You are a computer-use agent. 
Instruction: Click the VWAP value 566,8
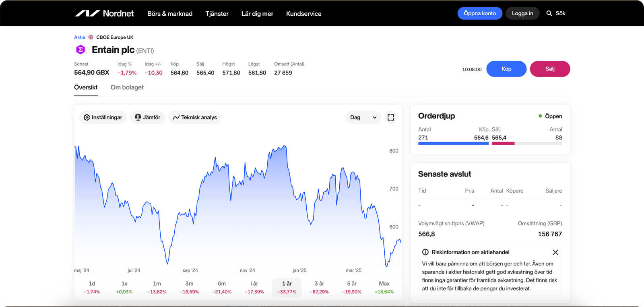(x=427, y=234)
